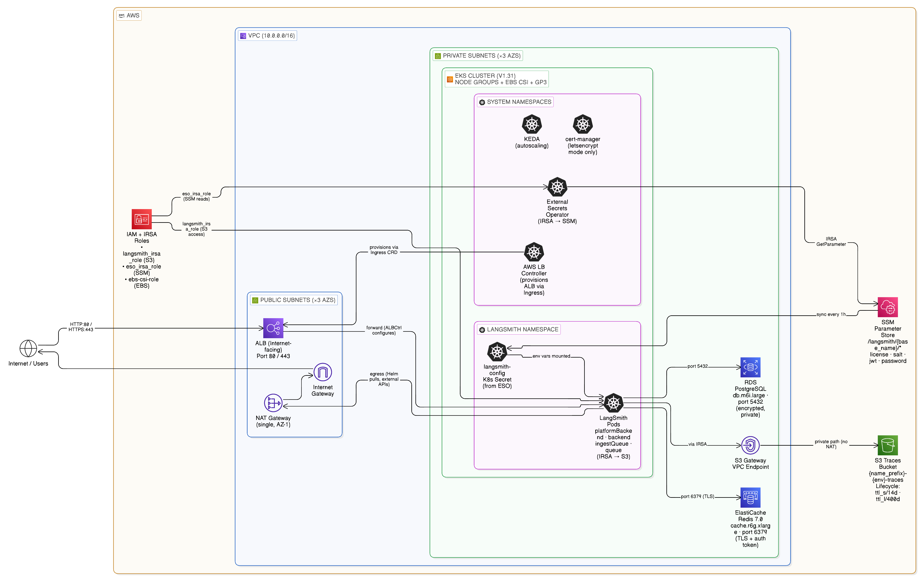The height and width of the screenshot is (581, 924).
Task: Click the 'NAT Gateway (single, AZ-1)' caption
Action: (273, 421)
